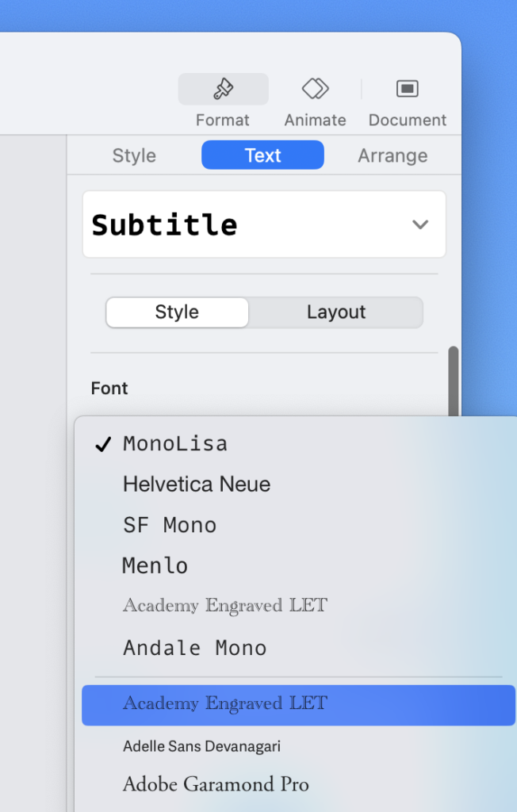Click the Subtitle paragraph style name
Image resolution: width=517 pixels, height=812 pixels.
[x=165, y=225]
